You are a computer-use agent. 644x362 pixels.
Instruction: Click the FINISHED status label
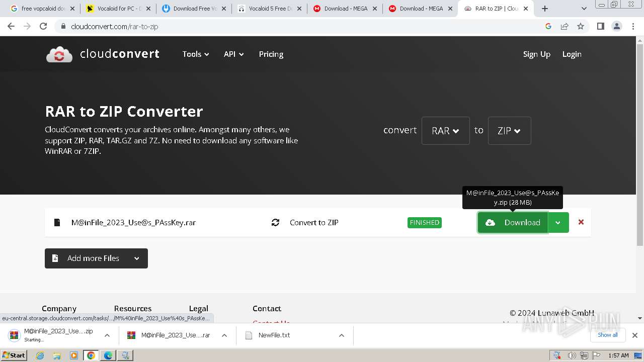pyautogui.click(x=425, y=222)
